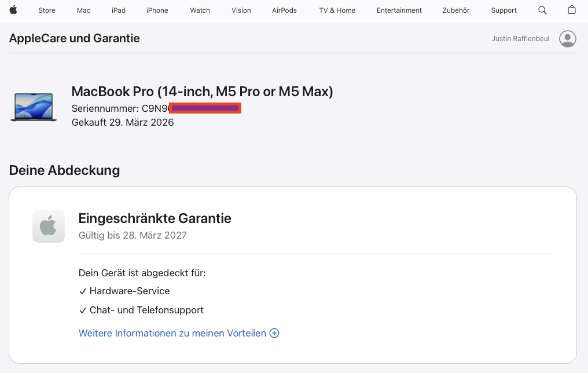588x373 pixels.
Task: Click the Hardware-Service coverage item
Action: click(x=124, y=291)
